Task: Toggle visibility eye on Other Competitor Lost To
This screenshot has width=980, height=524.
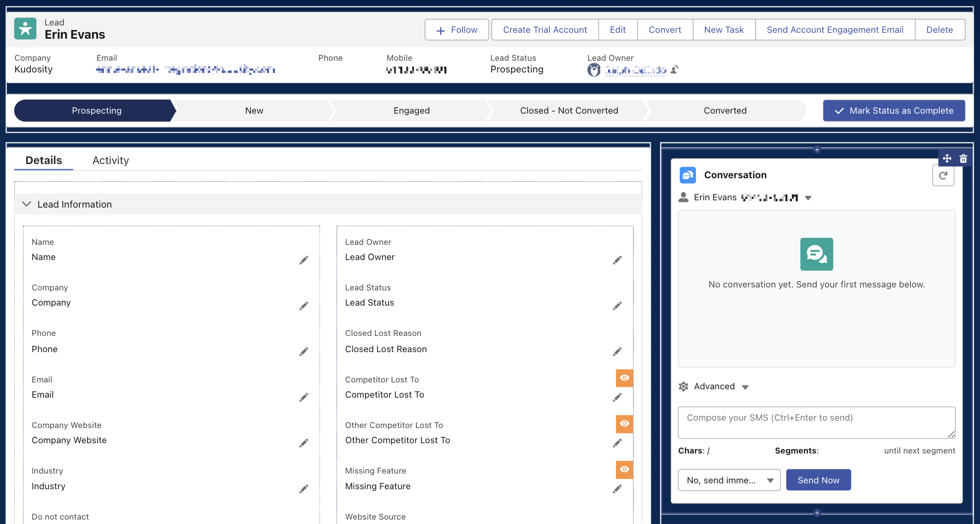Action: click(x=624, y=424)
